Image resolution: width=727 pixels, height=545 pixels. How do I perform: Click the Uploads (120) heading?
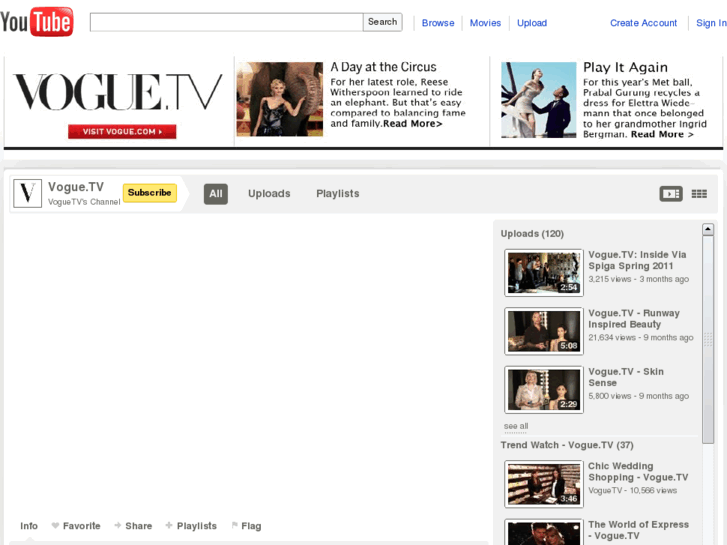click(532, 234)
